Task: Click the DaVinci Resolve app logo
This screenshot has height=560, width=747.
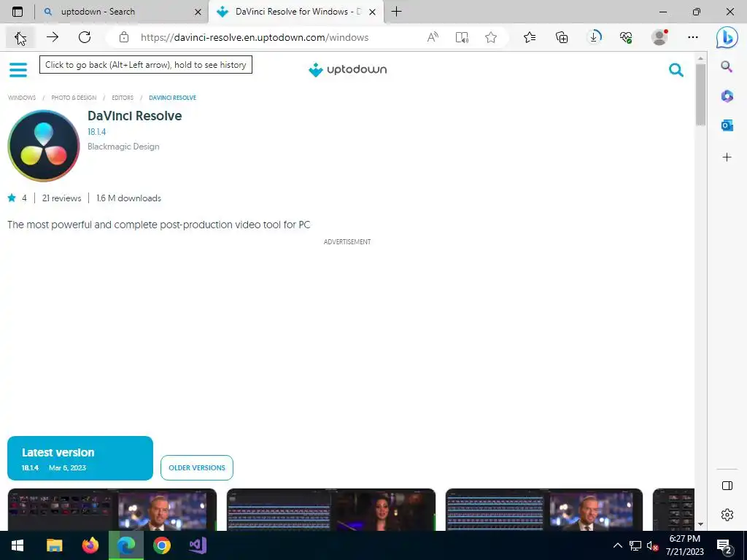Action: pos(43,146)
